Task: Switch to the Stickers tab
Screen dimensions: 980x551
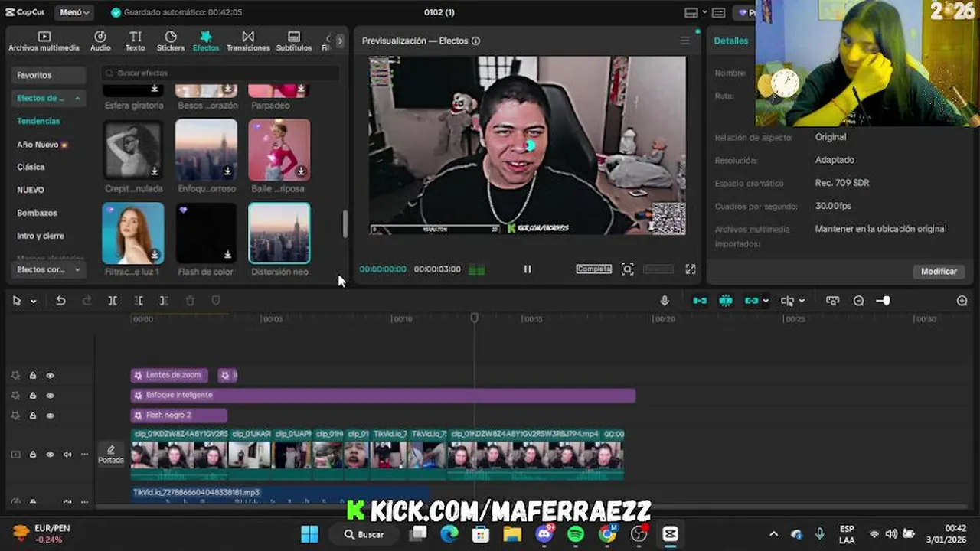Action: (171, 41)
